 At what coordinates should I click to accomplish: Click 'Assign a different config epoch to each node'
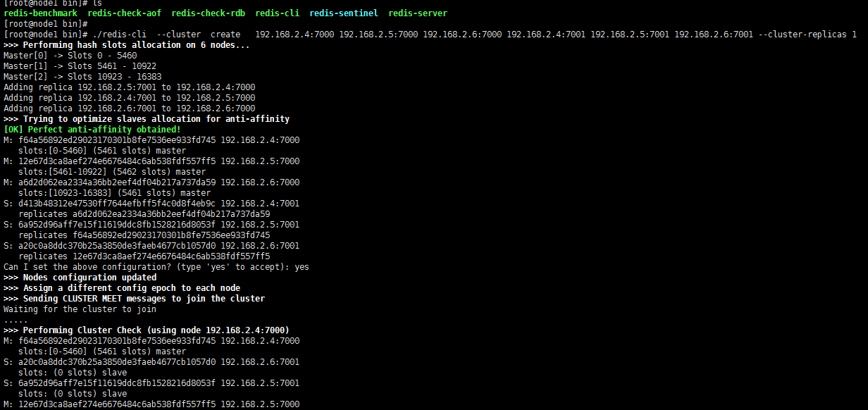coord(122,288)
